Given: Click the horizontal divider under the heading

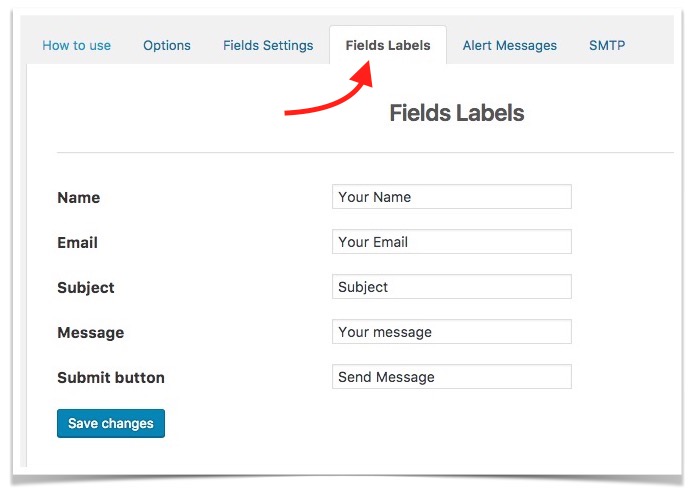Looking at the screenshot, I should (365, 153).
